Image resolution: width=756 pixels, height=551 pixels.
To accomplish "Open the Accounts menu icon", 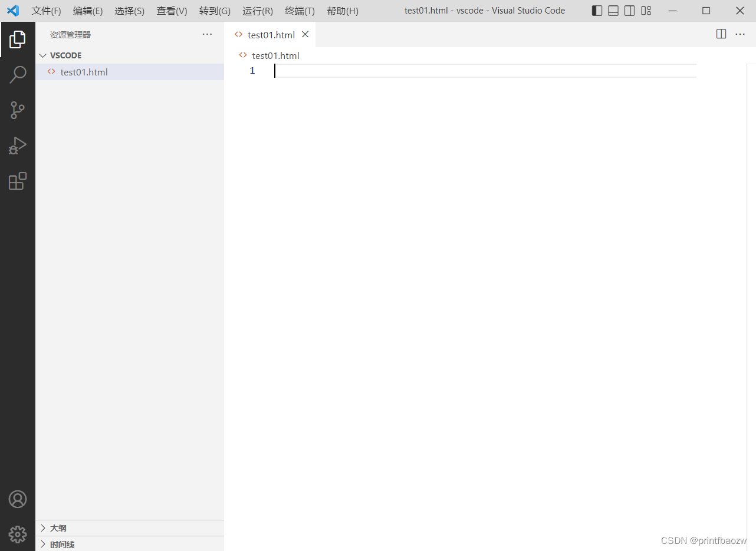I will 18,499.
